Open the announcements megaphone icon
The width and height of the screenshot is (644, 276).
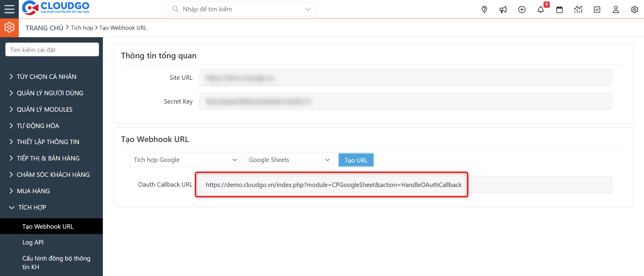pyautogui.click(x=503, y=9)
